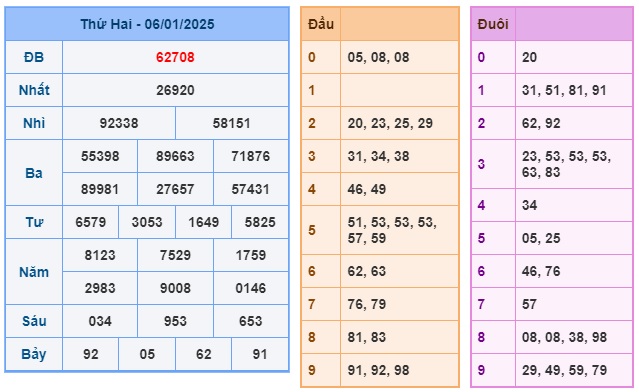This screenshot has height=392, width=639.
Task: Select Đầu row 5 values starting with 51
Action: [392, 230]
